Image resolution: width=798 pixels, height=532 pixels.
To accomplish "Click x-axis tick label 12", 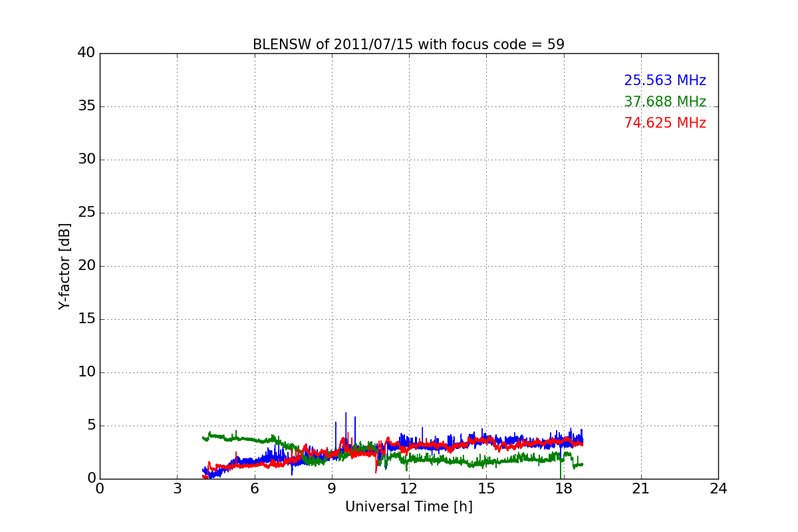I will click(x=409, y=489).
